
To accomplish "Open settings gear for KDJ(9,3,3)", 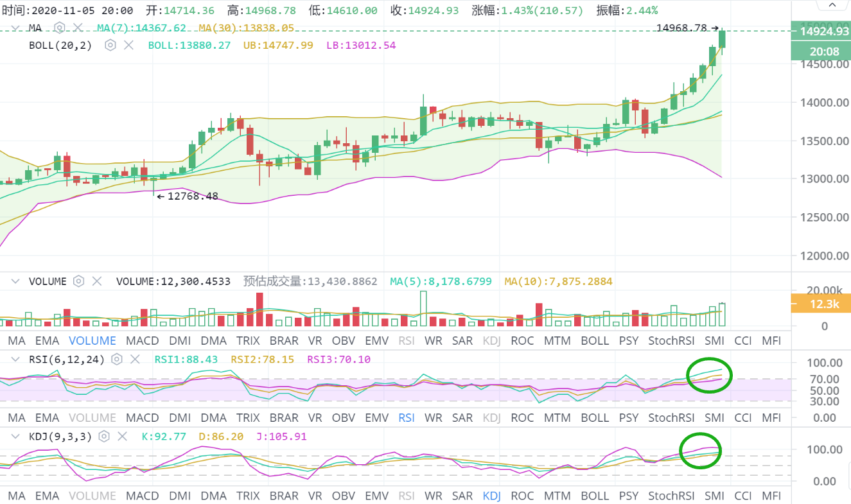I will pos(104,437).
